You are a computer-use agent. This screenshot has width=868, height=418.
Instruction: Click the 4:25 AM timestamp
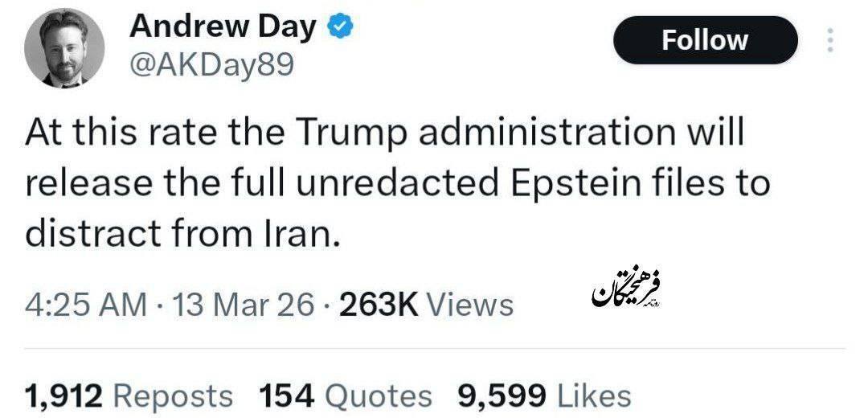pos(86,305)
